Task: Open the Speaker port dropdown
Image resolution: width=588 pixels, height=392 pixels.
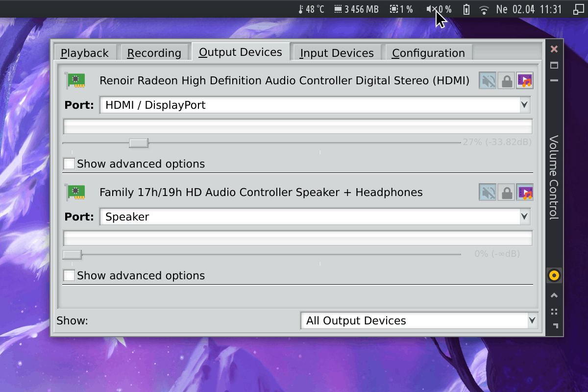Action: [315, 217]
